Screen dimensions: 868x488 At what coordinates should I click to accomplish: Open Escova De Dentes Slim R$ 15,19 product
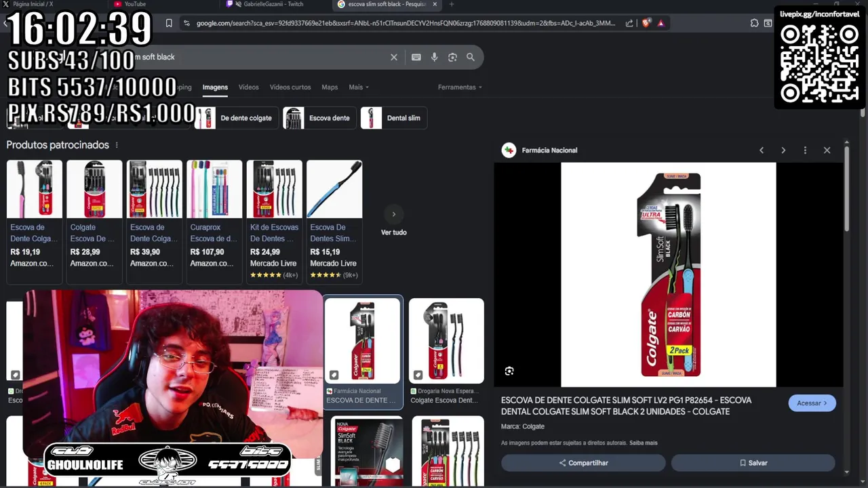pyautogui.click(x=334, y=222)
